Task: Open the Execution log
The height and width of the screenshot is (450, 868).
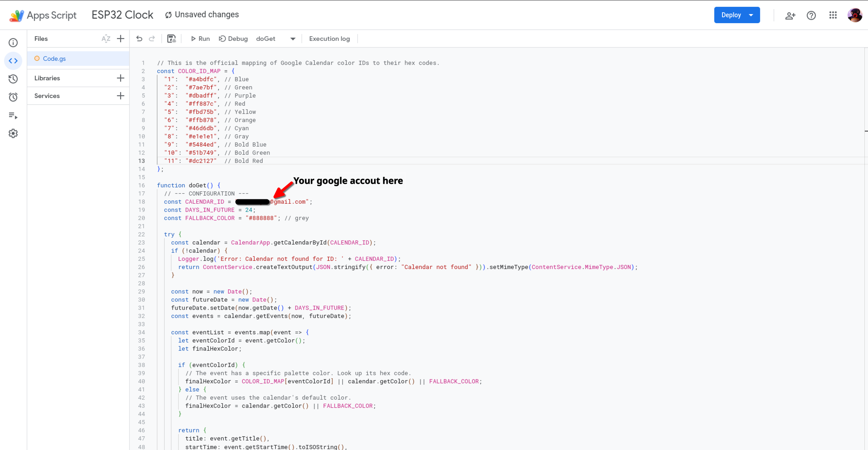Action: [329, 39]
